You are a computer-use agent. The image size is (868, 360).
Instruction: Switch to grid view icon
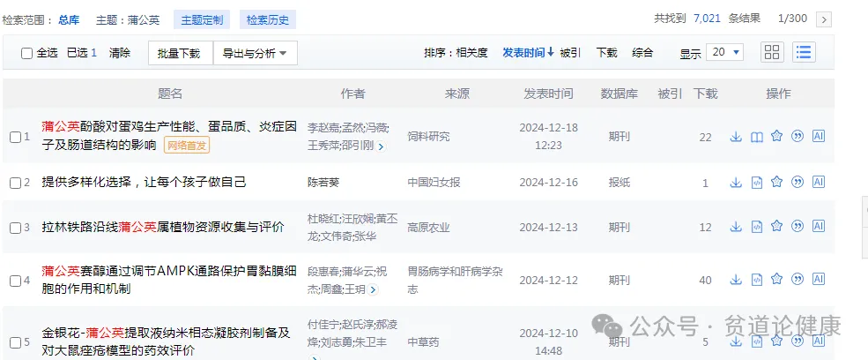point(772,52)
